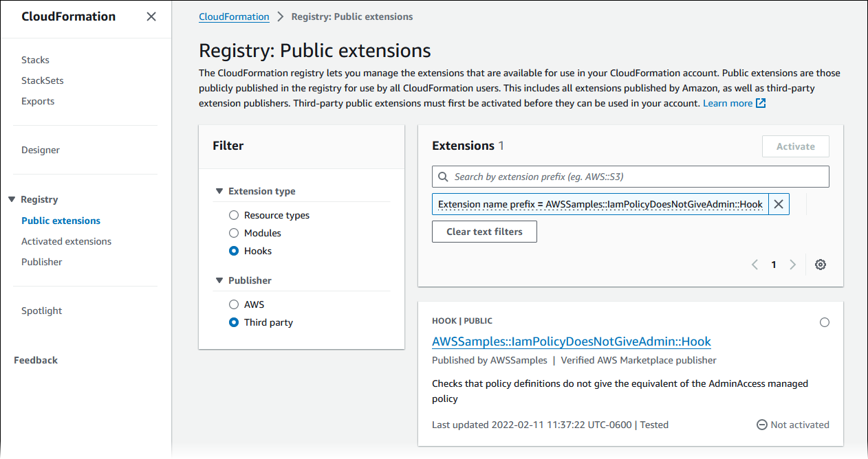
Task: Open the AWSSamples::IamPolicyDoesNotGiveAdmin::Hook link
Action: click(x=571, y=342)
